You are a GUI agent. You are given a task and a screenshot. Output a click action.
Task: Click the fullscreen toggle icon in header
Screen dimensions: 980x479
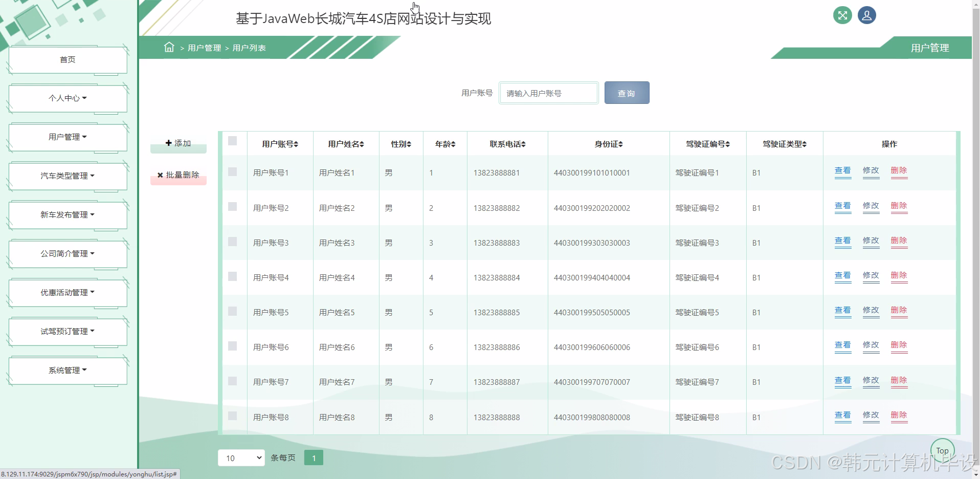point(842,15)
